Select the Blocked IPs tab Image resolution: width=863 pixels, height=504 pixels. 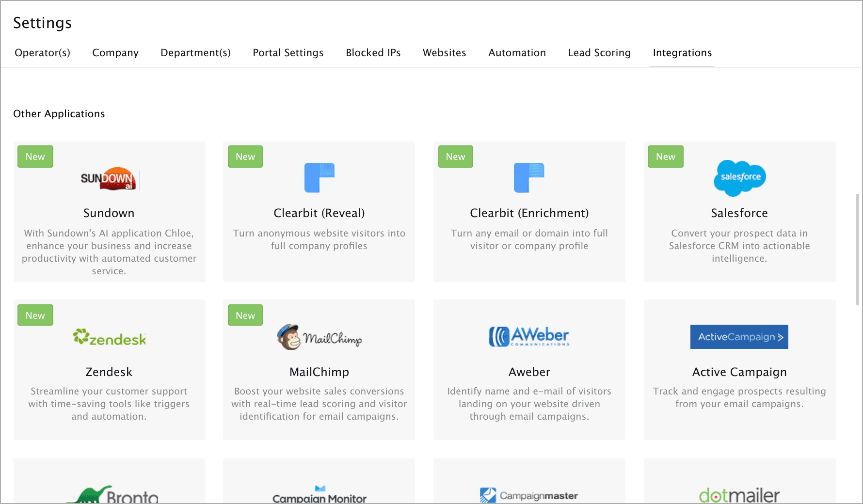point(373,53)
